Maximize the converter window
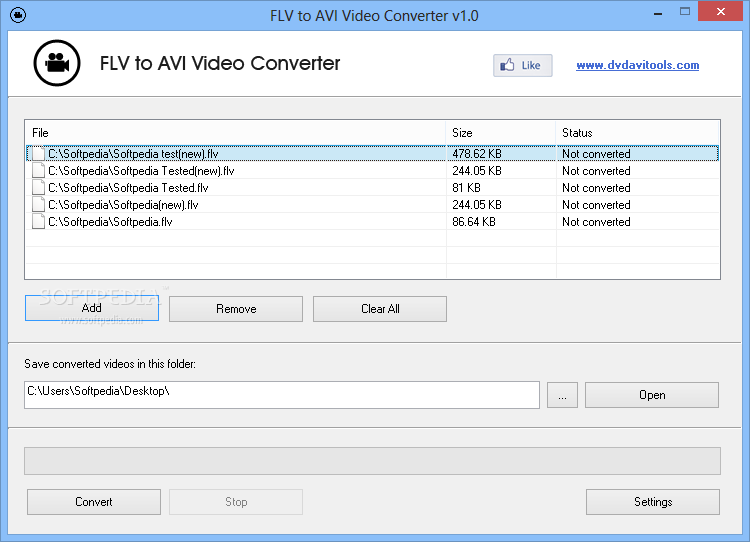The width and height of the screenshot is (750, 542). tap(685, 12)
